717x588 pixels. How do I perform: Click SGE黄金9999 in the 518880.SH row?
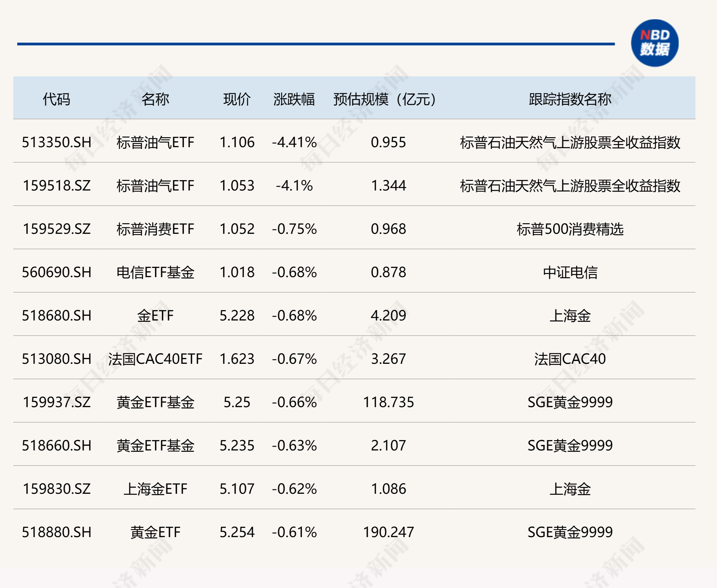tap(570, 532)
